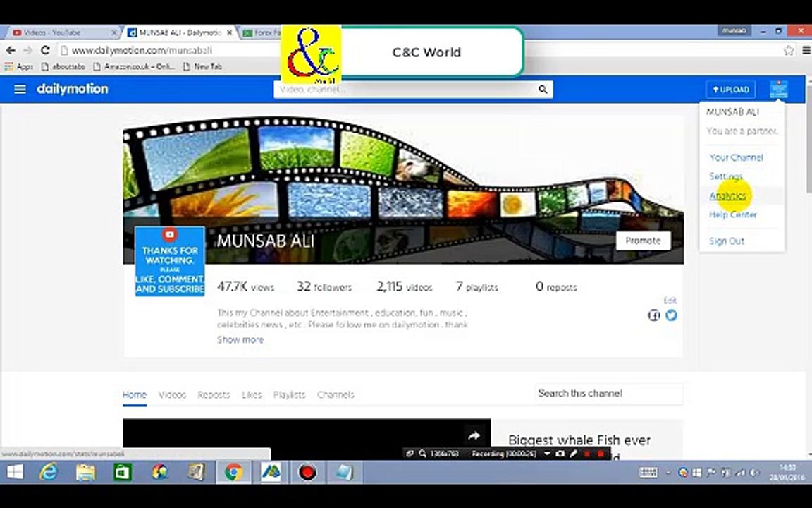Open Help Center from user menu
The height and width of the screenshot is (508, 812).
pos(733,214)
